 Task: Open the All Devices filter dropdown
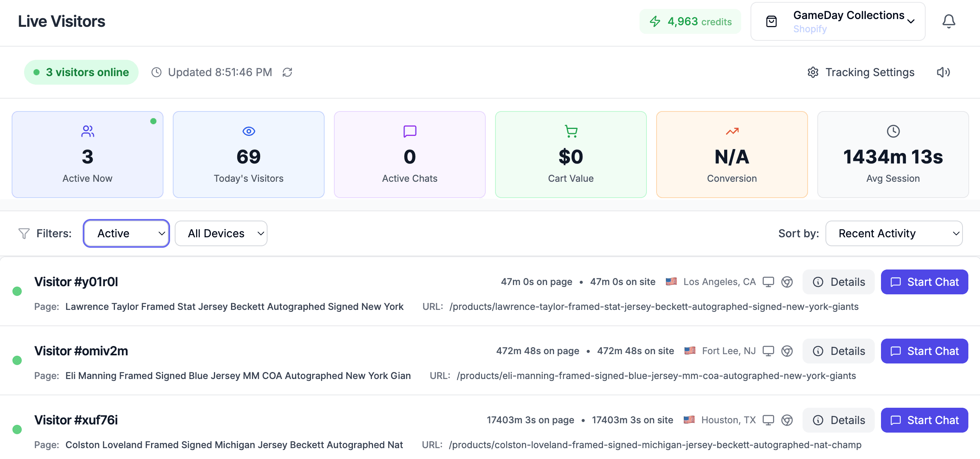tap(221, 233)
